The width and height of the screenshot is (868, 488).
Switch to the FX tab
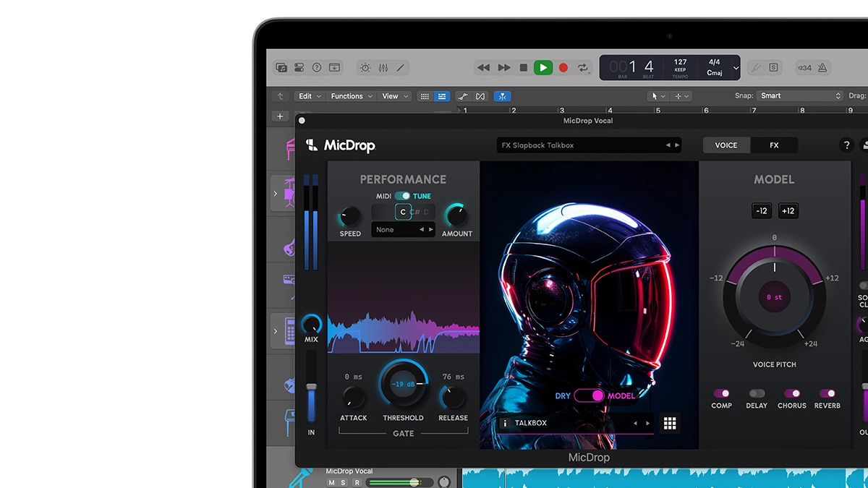[x=774, y=145]
